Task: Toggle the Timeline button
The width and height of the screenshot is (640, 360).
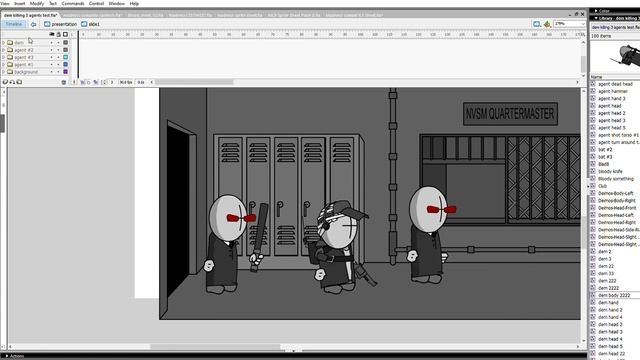Action: [14, 24]
